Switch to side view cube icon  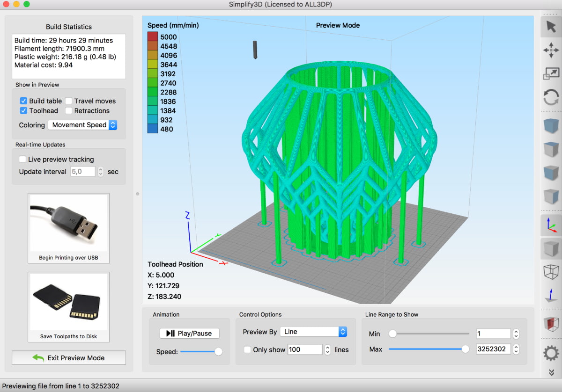pos(551,196)
